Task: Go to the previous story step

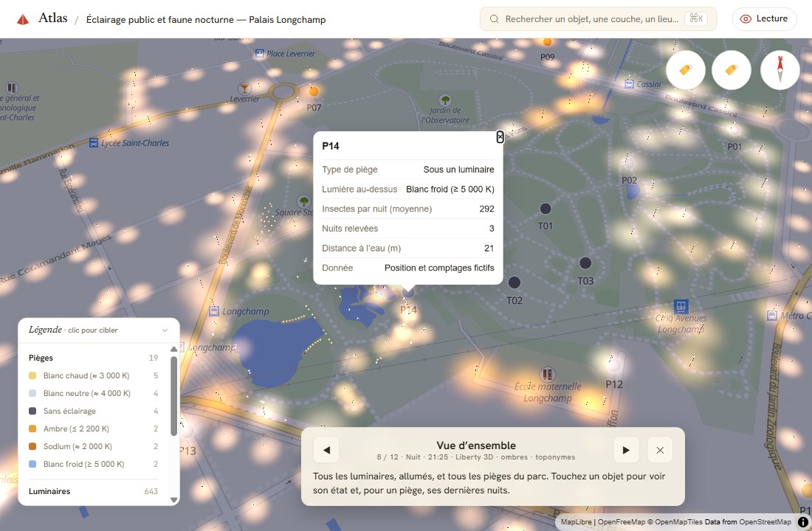Action: pyautogui.click(x=326, y=450)
